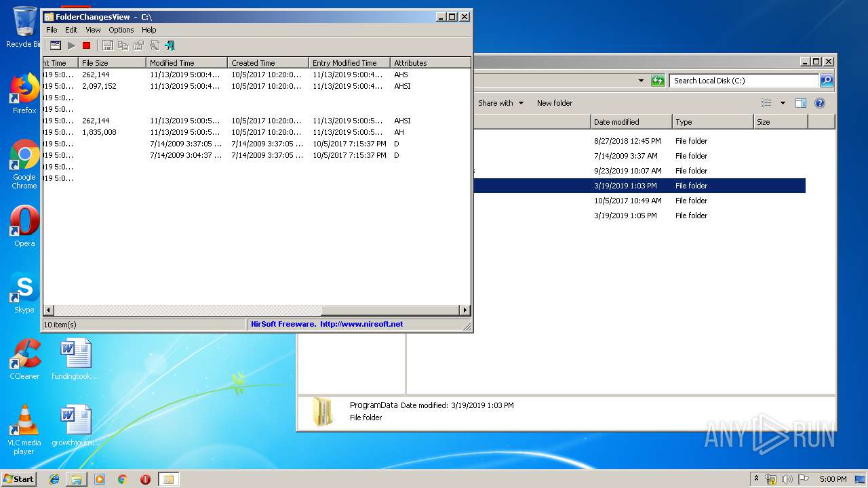Click the Chrome taskbar icon
This screenshot has height=488, width=868.
coord(122,479)
